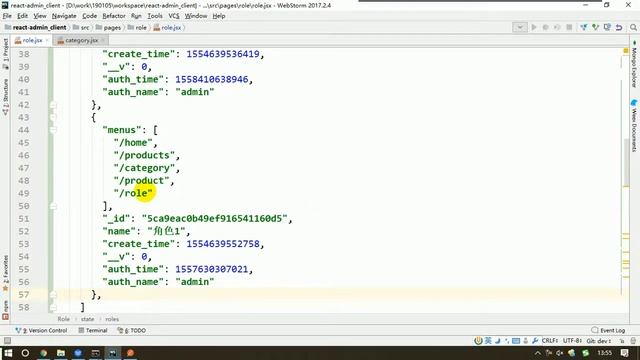Click the pages folder breadcrumb
Screen dimensions: 640x360
(x=109, y=28)
